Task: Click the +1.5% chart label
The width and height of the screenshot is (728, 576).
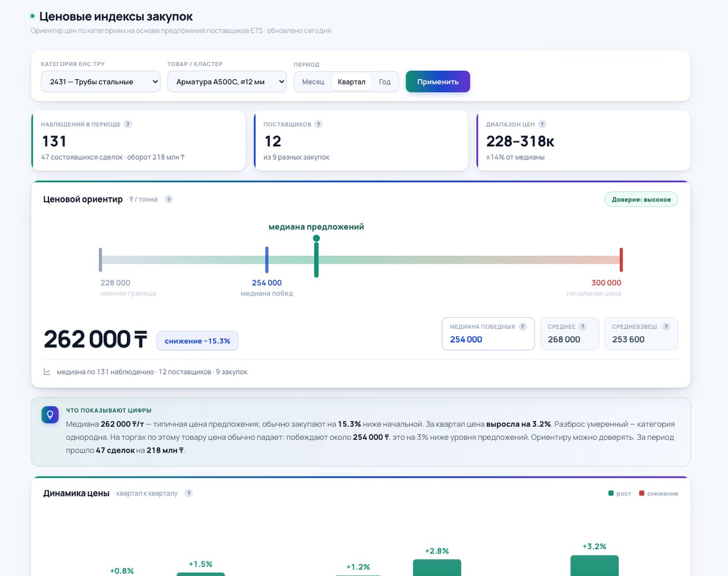Action: (201, 564)
